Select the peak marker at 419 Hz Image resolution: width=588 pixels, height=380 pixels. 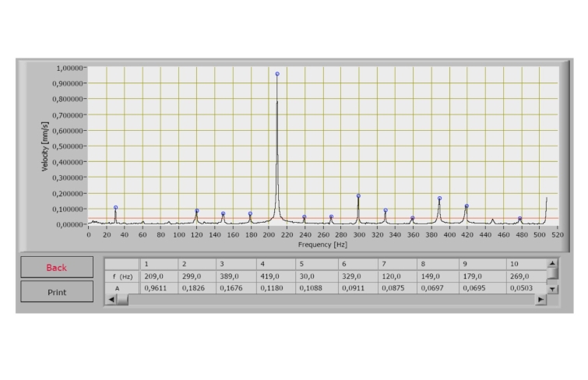coord(467,206)
